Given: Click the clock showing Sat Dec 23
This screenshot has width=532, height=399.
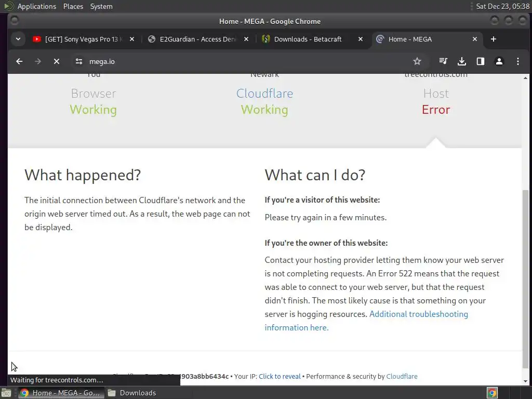Looking at the screenshot, I should [x=502, y=6].
